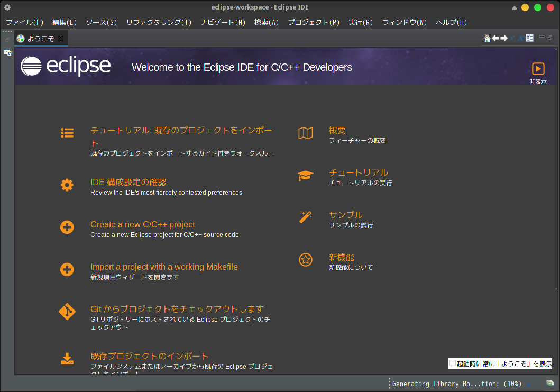Viewport: 560px width, 392px height.
Task: Magnify the Welcome page font size
Action: click(x=521, y=38)
